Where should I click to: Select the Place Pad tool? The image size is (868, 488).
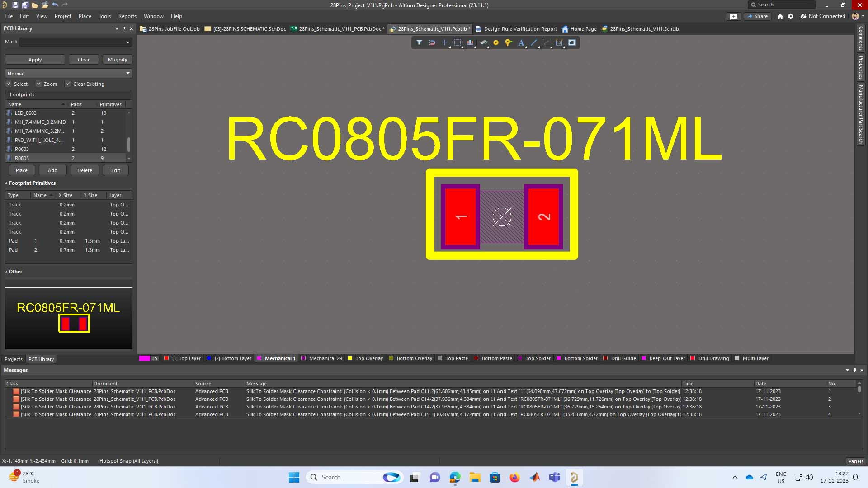click(x=496, y=42)
